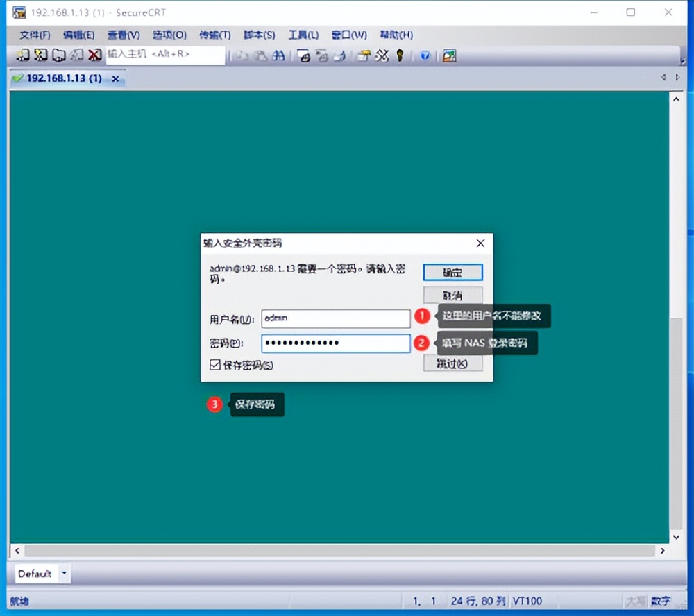Click the Find binoculars icon
694x616 pixels.
point(278,56)
